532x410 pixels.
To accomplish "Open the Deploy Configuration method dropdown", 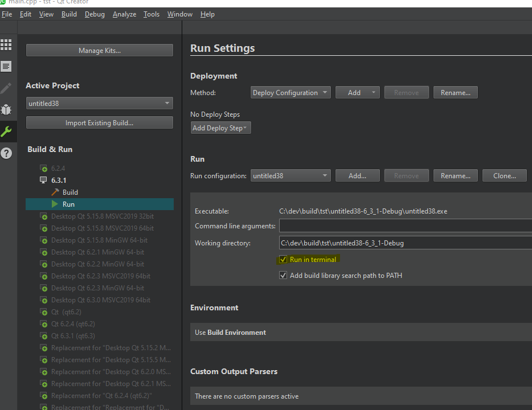I will click(290, 93).
